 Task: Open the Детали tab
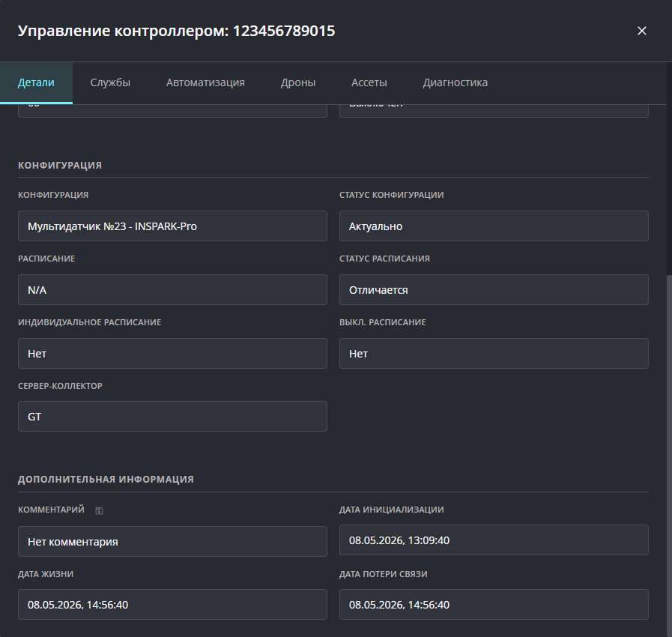[36, 82]
